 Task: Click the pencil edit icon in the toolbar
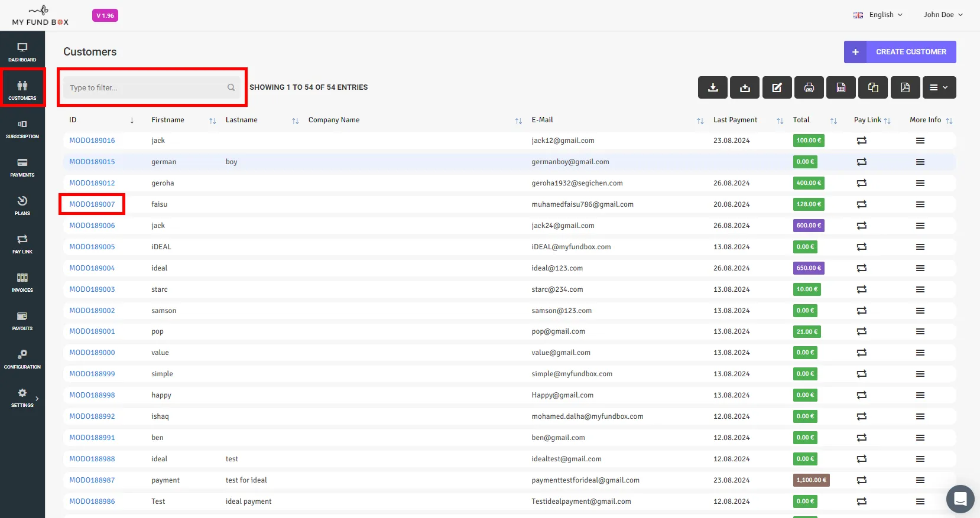point(777,87)
